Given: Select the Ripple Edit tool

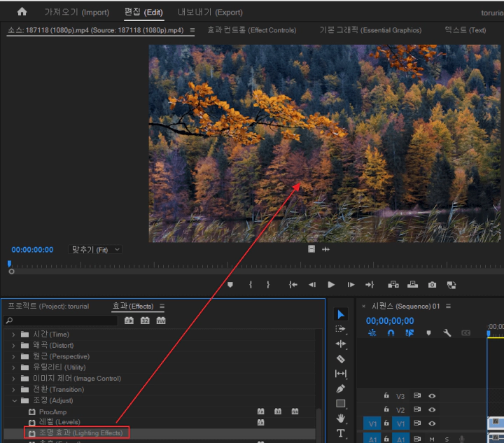Looking at the screenshot, I should click(x=341, y=344).
